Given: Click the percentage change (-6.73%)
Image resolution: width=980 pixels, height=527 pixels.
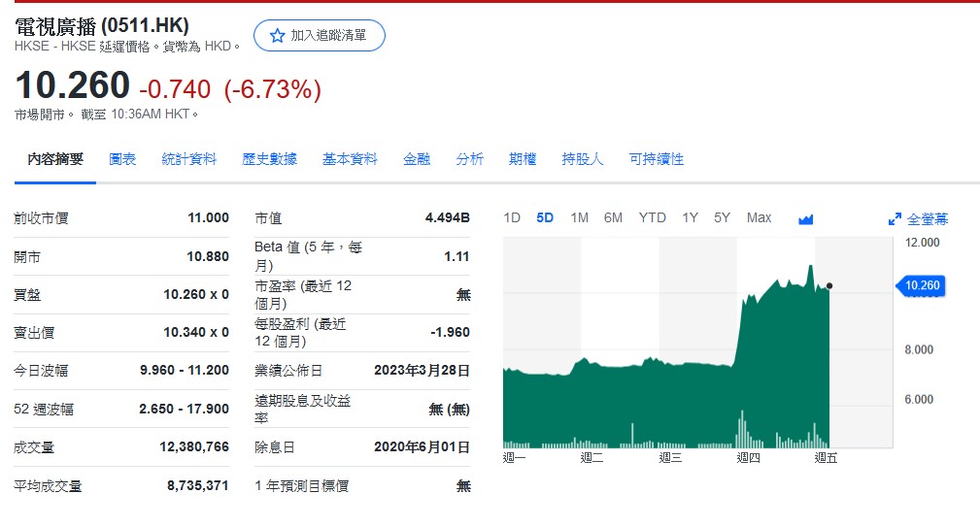Looking at the screenshot, I should coord(273,89).
